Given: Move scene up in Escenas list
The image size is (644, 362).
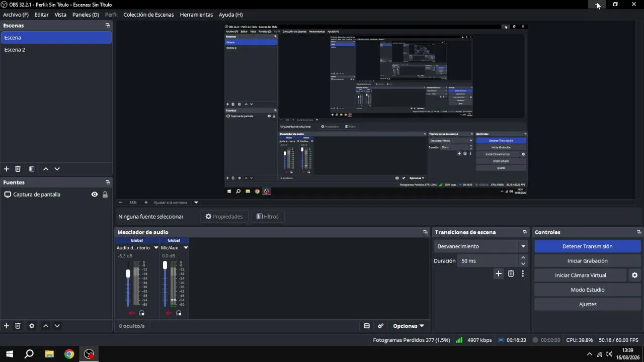Looking at the screenshot, I should click(46, 169).
